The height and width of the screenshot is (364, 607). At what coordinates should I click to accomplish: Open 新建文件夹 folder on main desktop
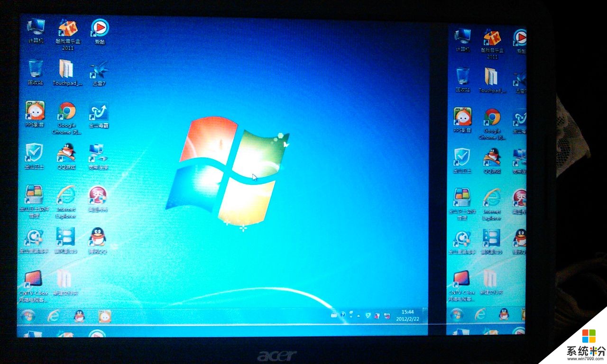(x=65, y=283)
